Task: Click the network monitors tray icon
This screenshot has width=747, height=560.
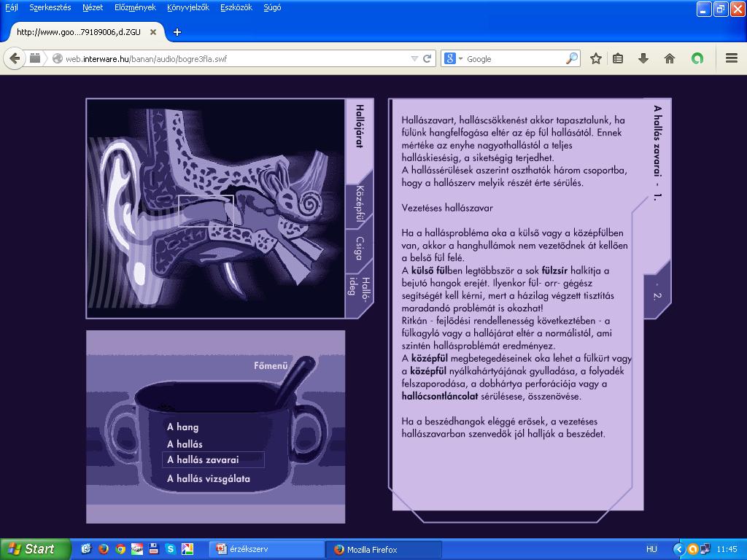Action: click(705, 549)
